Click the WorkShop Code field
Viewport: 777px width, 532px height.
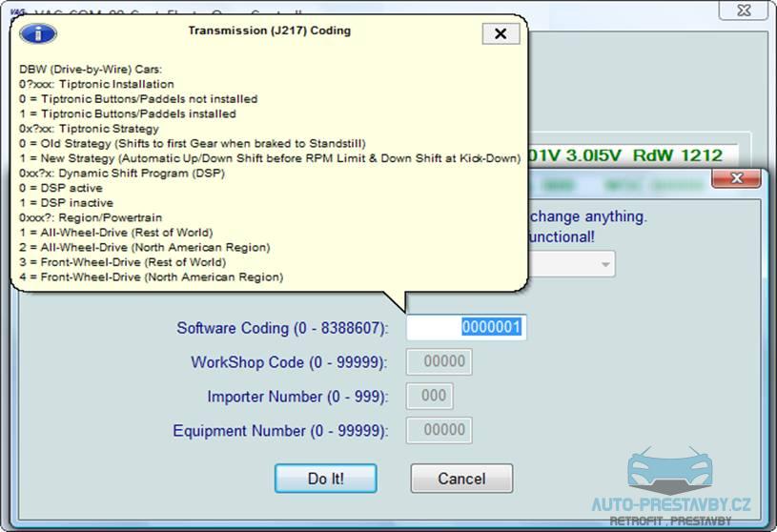[x=440, y=362]
